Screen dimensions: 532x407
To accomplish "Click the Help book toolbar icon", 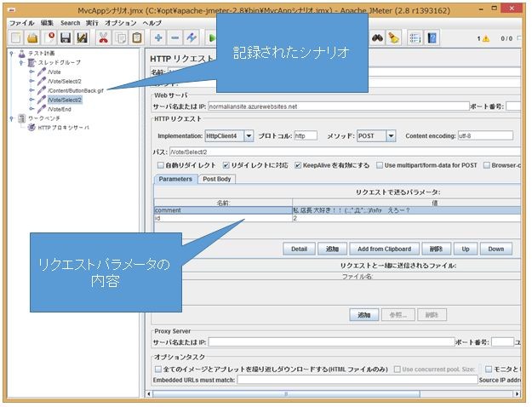I will (432, 37).
